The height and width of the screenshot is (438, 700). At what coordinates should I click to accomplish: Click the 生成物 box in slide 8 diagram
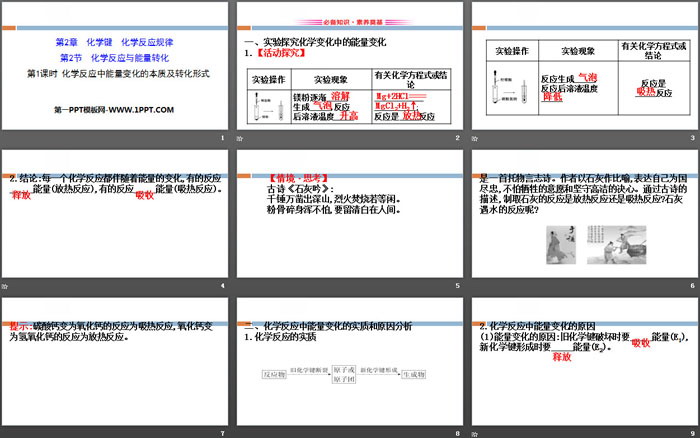click(x=412, y=374)
